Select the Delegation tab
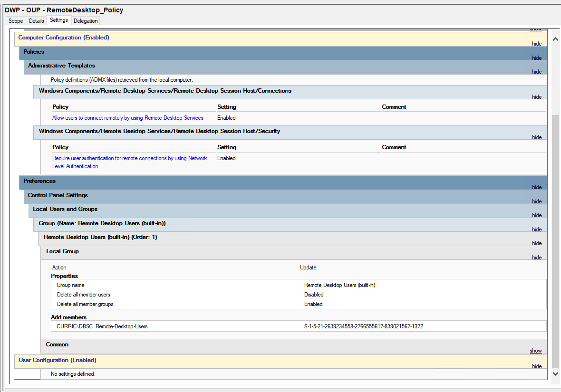The height and width of the screenshot is (392, 561). pos(86,21)
